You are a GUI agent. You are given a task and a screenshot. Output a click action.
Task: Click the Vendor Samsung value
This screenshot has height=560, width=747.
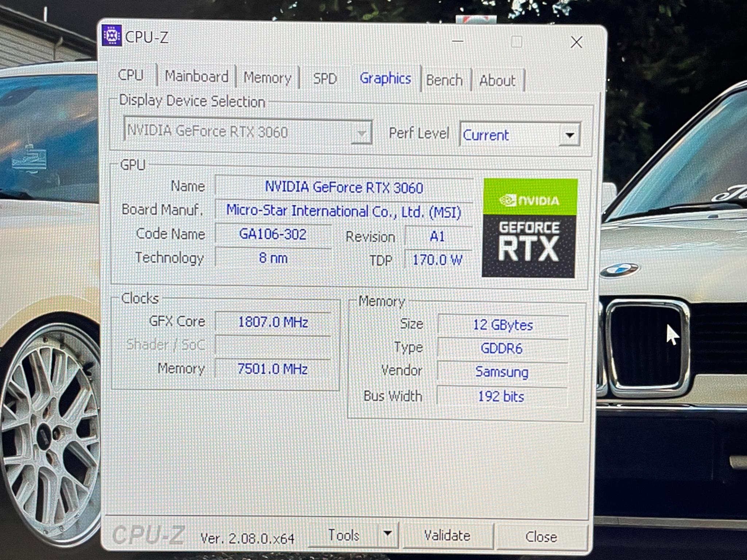[x=502, y=372]
